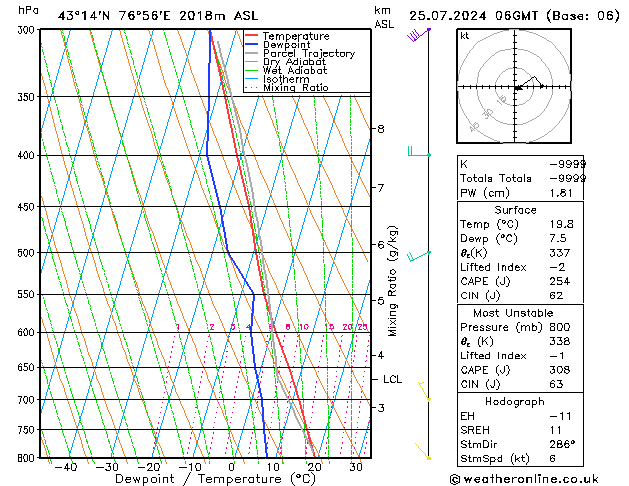
Task: Click the Dry Adiabat legend entry
Action: [285, 62]
